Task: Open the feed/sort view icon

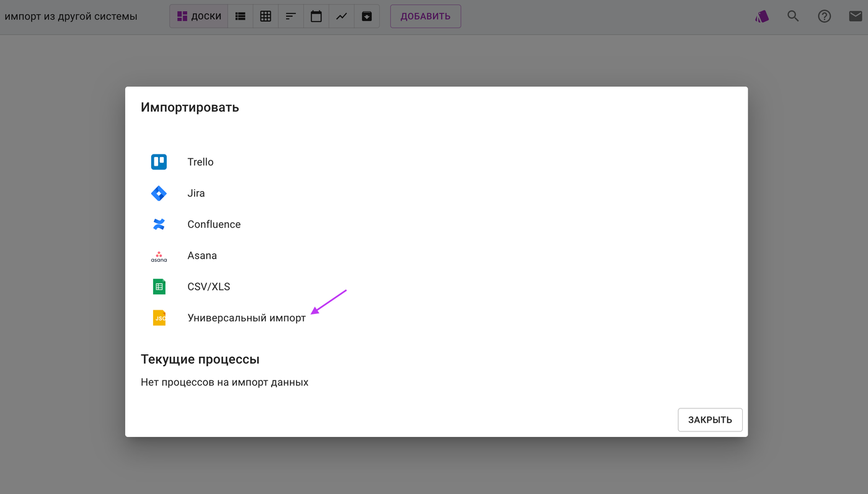Action: 291,16
